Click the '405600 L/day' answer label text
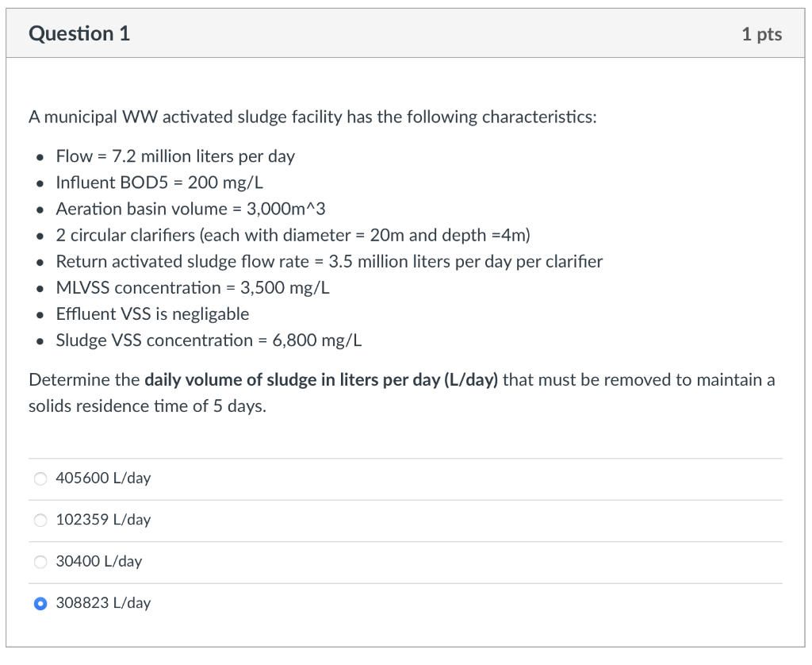812x665 pixels. (x=103, y=478)
